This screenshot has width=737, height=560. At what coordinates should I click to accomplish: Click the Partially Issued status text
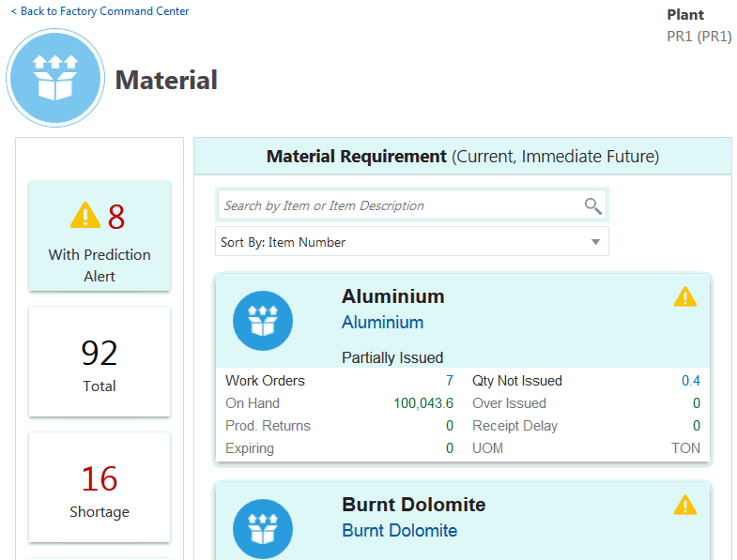392,358
